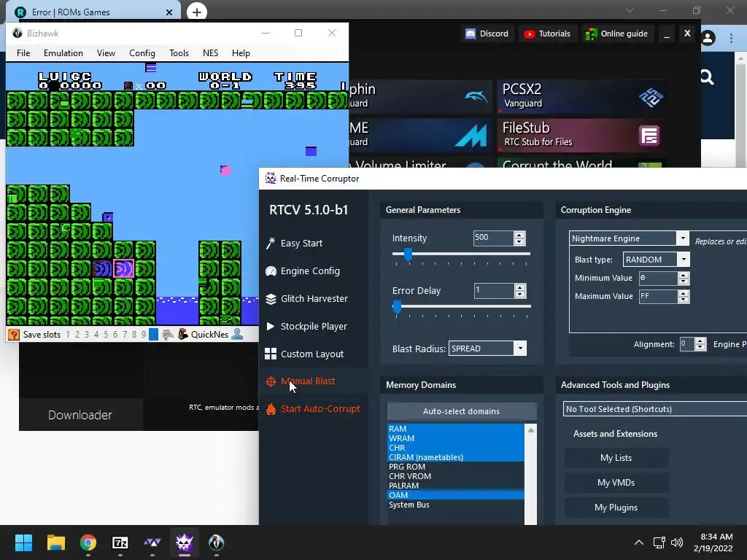Open File Explorer from taskbar
This screenshot has height=560, width=747.
click(55, 542)
